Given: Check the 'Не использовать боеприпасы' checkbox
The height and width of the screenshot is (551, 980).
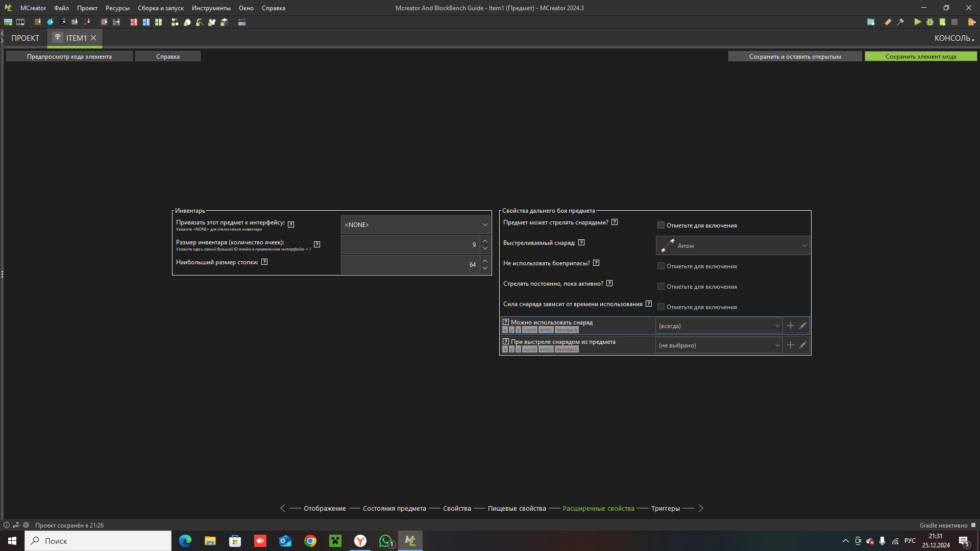Looking at the screenshot, I should pos(661,266).
